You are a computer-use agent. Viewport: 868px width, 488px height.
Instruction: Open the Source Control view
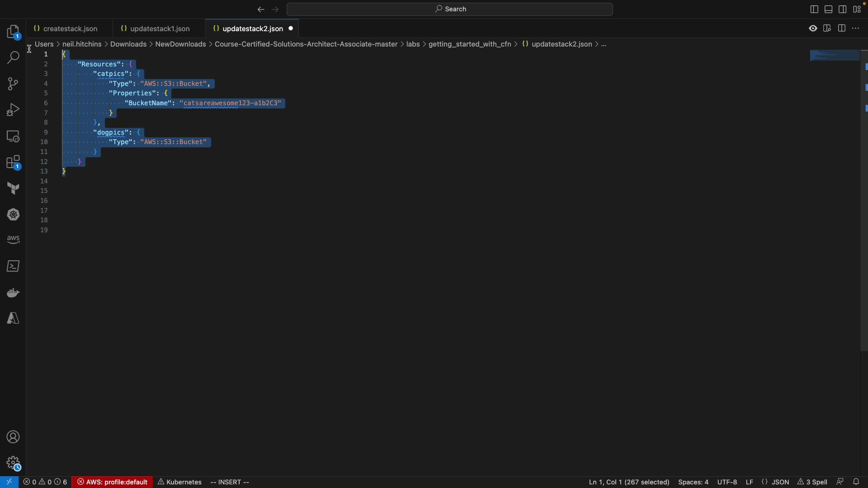13,84
